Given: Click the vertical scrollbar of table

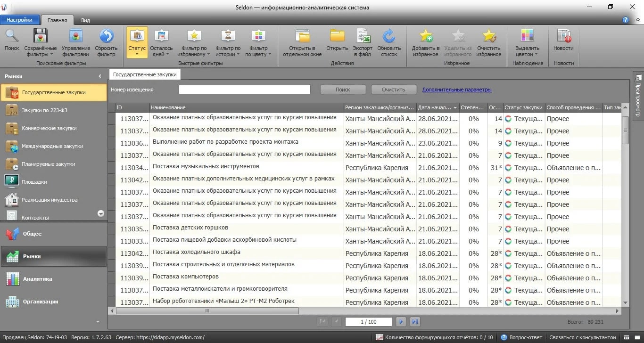Looking at the screenshot, I should pyautogui.click(x=626, y=130).
